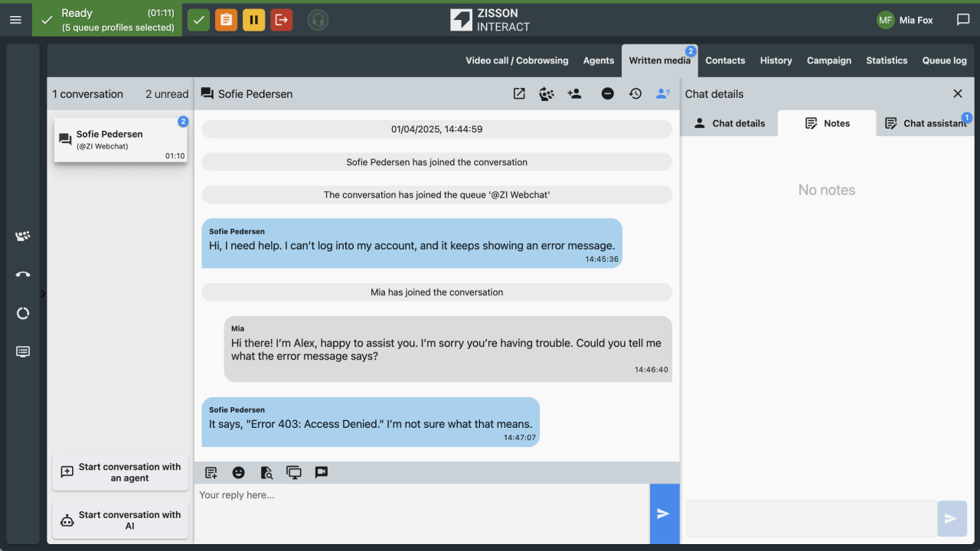Screen dimensions: 980x551
Task: Switch to the Chat assistant tab
Action: pos(926,123)
